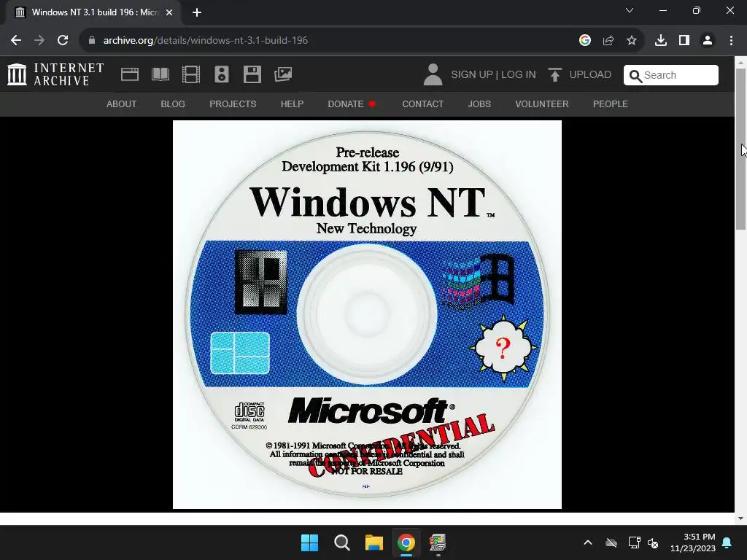
Task: Open the HELP menu item
Action: click(292, 104)
